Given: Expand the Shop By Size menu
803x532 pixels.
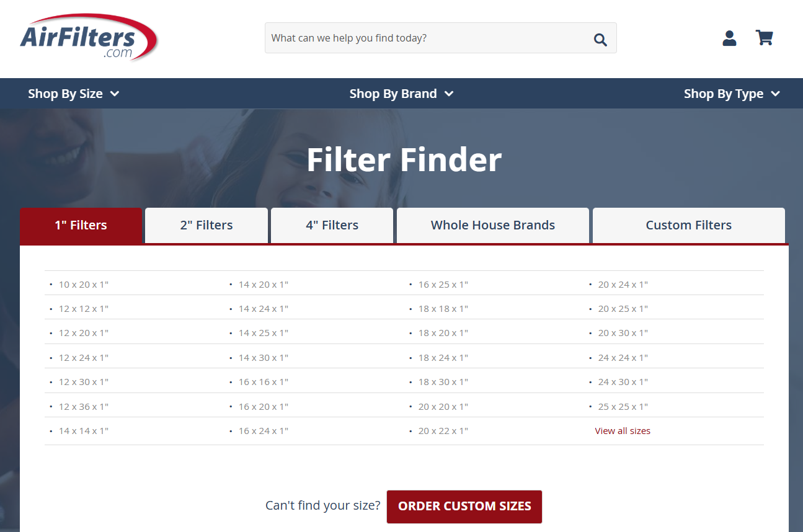Looking at the screenshot, I should tap(73, 94).
